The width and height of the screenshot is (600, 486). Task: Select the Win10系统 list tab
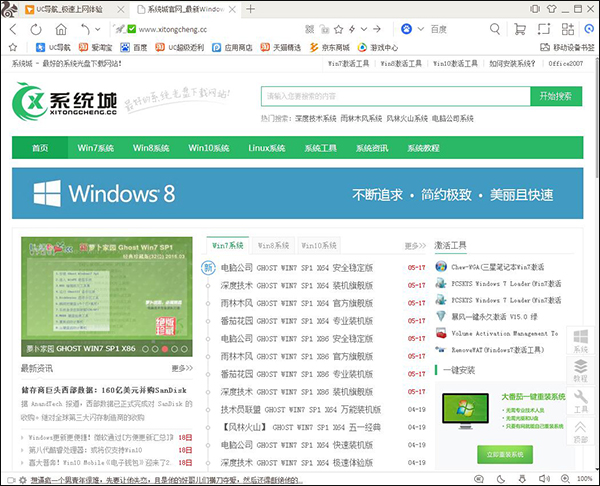319,245
